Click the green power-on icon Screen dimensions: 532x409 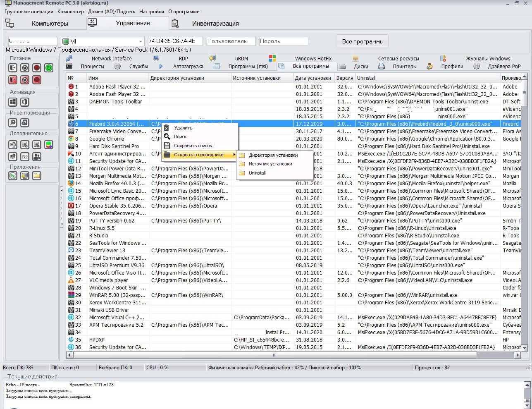[49, 68]
